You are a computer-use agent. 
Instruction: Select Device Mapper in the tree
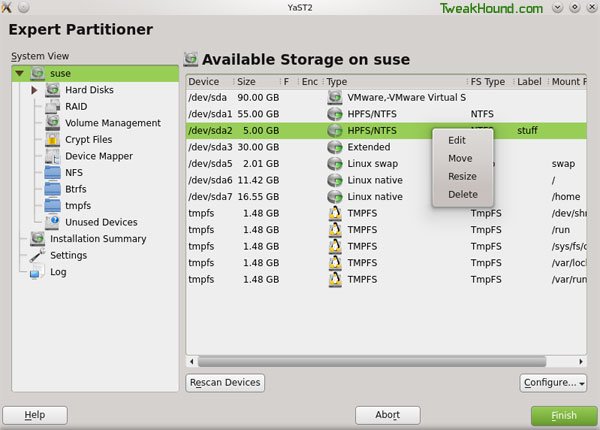(x=99, y=156)
